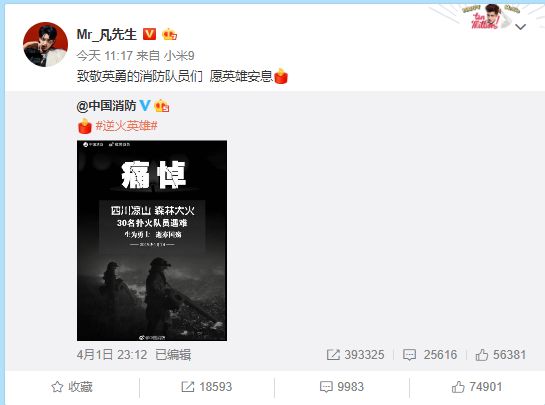Click crown icon next to 中国消防
The width and height of the screenshot is (545, 405).
click(162, 106)
